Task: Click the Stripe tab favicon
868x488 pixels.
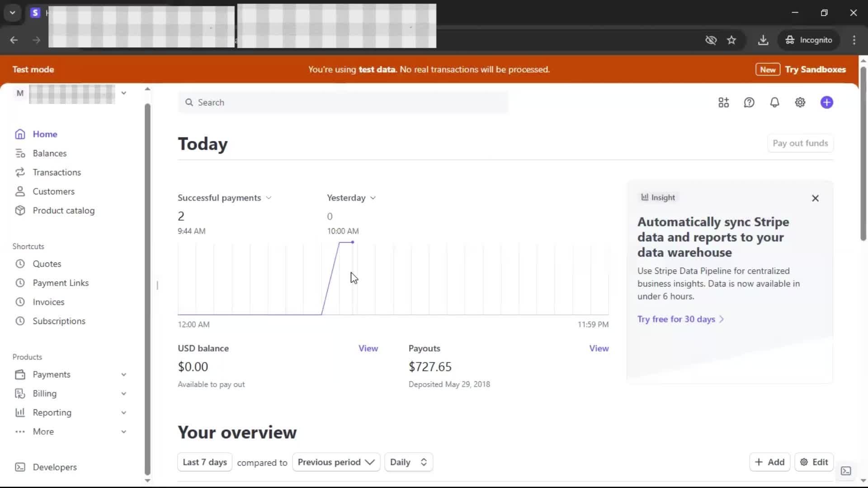Action: pyautogui.click(x=35, y=13)
